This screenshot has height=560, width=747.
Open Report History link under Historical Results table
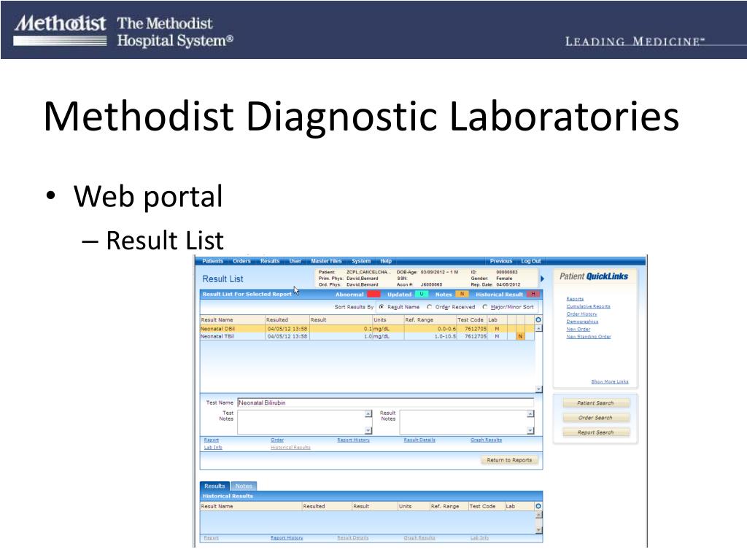point(287,537)
